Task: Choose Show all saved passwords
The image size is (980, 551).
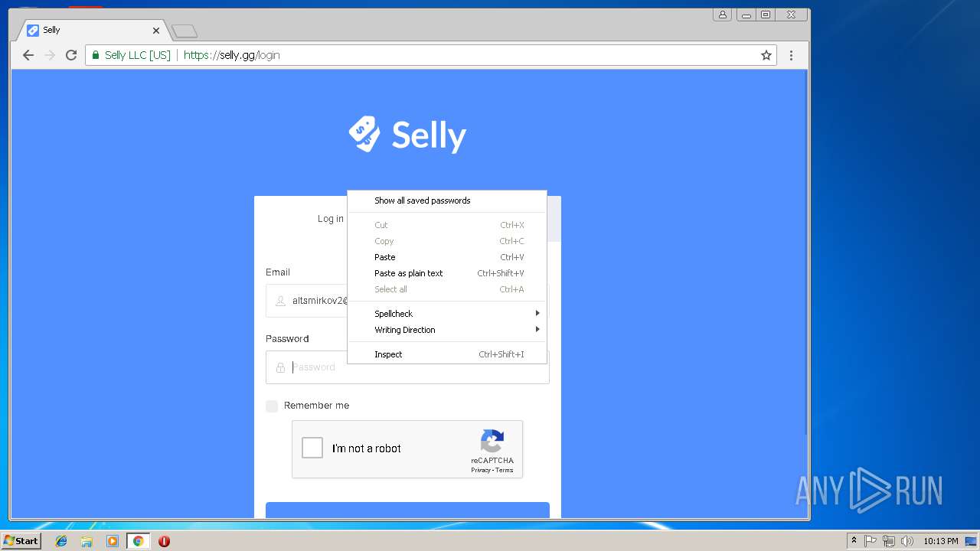Action: click(447, 201)
